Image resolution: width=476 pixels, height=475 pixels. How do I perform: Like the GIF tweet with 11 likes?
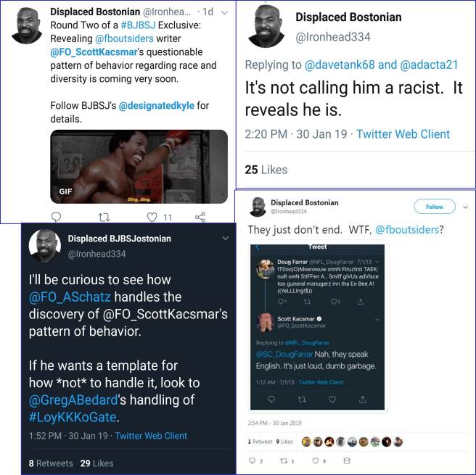[x=152, y=217]
